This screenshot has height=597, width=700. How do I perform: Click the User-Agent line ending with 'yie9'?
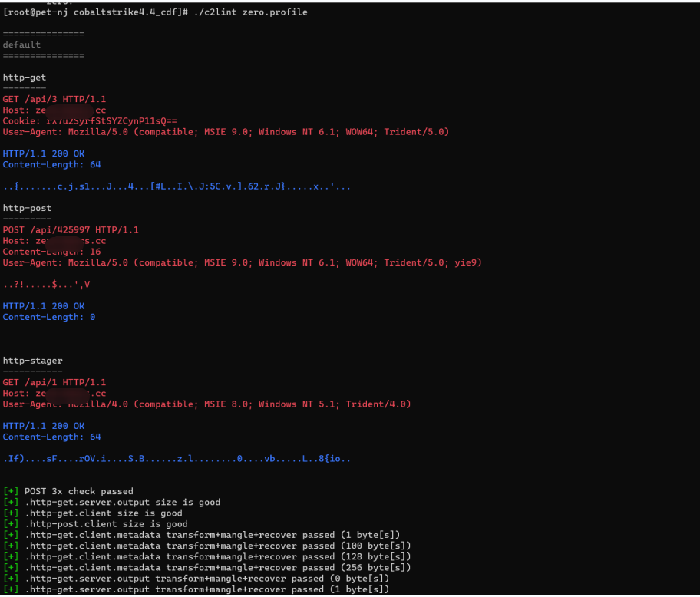(x=242, y=262)
